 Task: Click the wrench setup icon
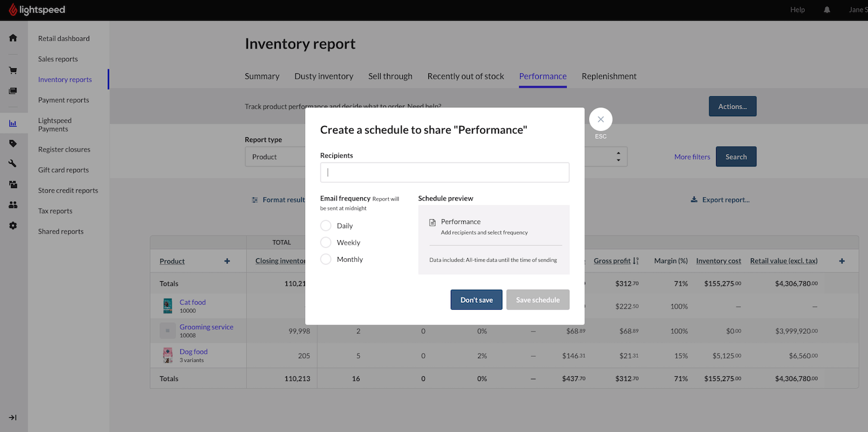[13, 164]
